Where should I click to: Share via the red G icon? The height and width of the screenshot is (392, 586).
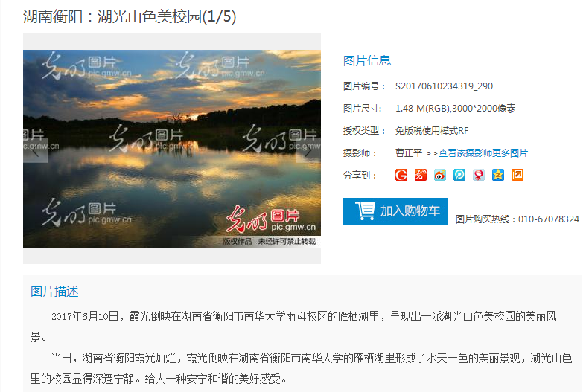click(x=401, y=175)
